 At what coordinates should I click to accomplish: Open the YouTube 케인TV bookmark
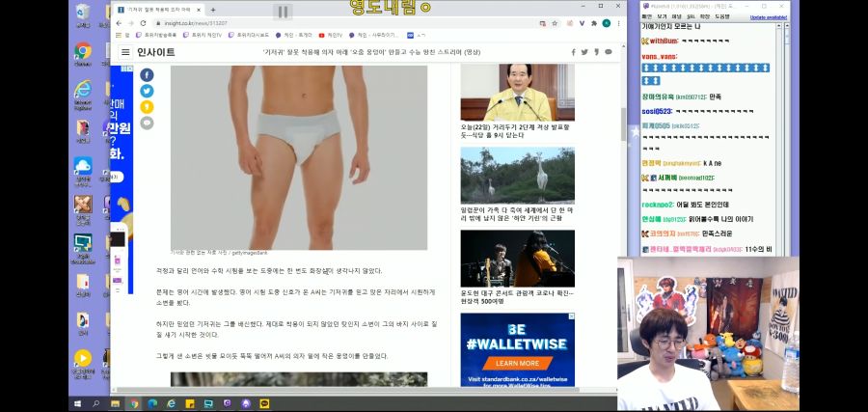click(x=331, y=35)
